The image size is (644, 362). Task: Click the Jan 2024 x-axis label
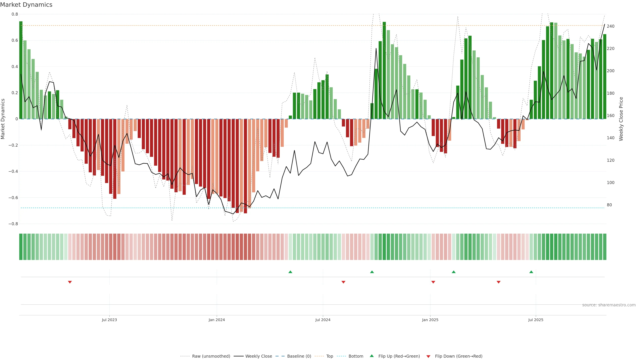click(x=217, y=320)
